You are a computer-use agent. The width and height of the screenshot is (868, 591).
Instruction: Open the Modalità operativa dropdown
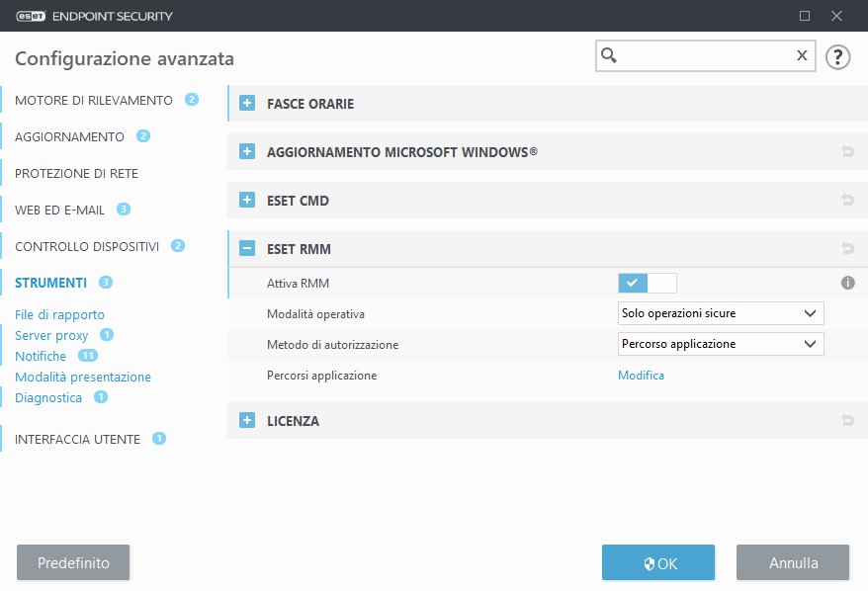(721, 313)
